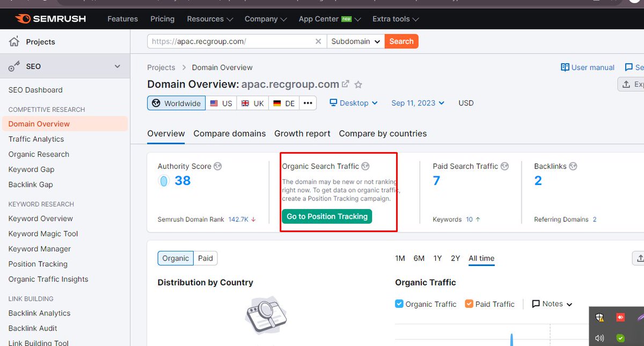
Task: Click Projects breadcrumb link
Action: point(161,67)
